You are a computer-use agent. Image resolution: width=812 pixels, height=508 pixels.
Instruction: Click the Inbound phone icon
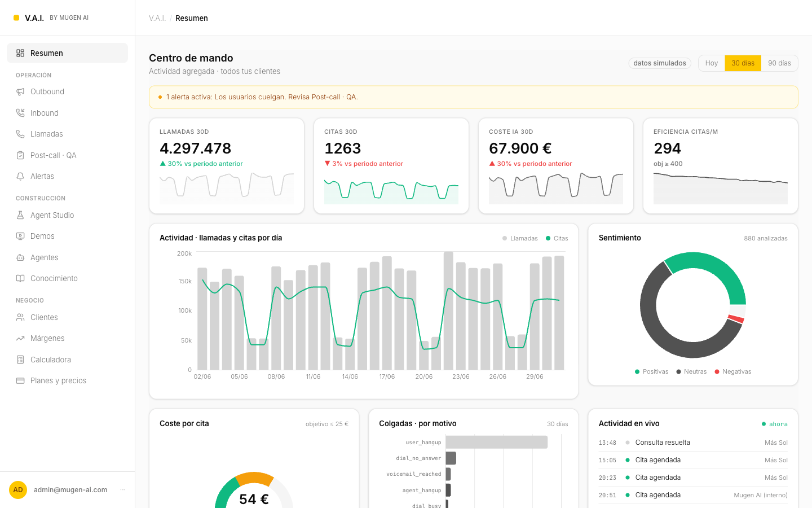pos(20,113)
